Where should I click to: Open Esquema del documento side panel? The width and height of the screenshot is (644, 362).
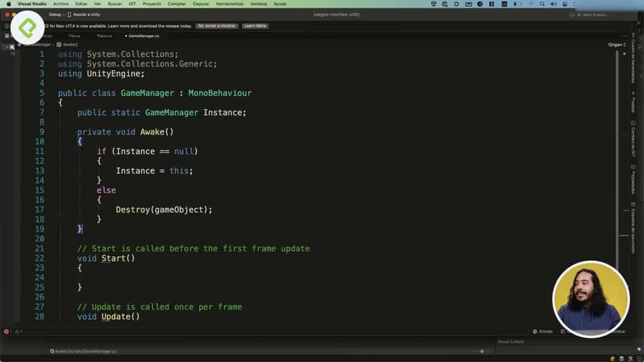click(633, 228)
